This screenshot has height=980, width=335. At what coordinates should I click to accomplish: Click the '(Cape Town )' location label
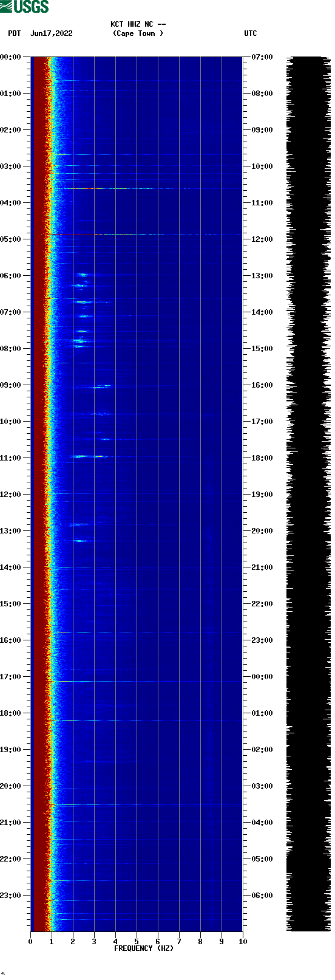click(138, 33)
